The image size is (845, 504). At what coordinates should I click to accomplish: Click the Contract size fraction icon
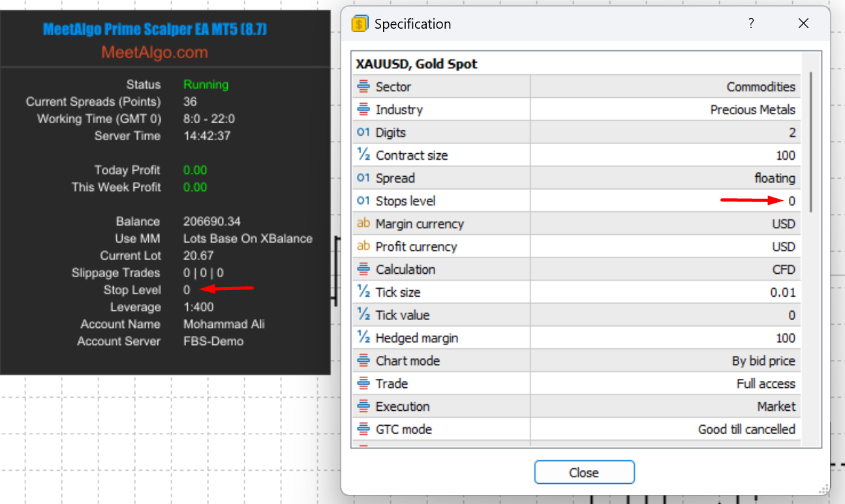pos(363,155)
